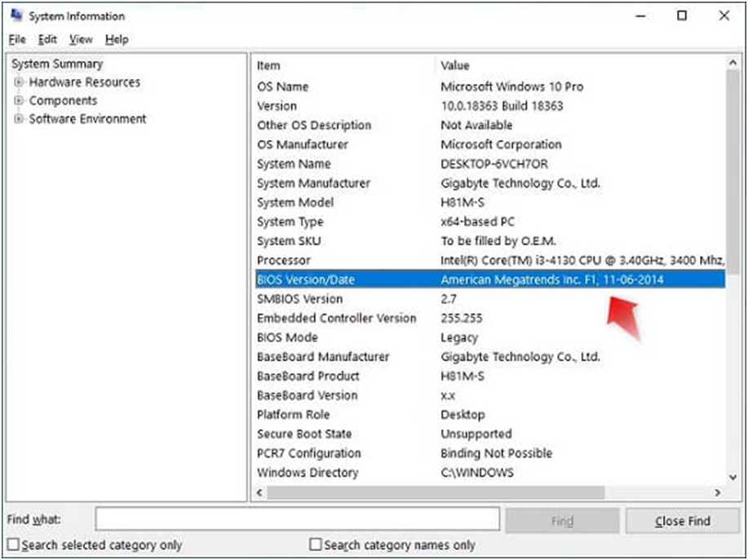Select the Windows Directory row
Viewport: 748px width, 560px height.
[x=490, y=472]
